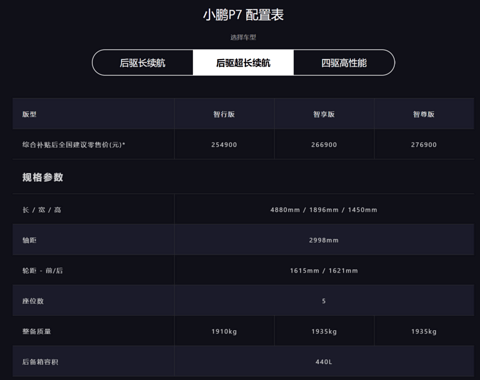Click the 1615mm / 1621mm track value
This screenshot has width=480, height=380.
324,271
